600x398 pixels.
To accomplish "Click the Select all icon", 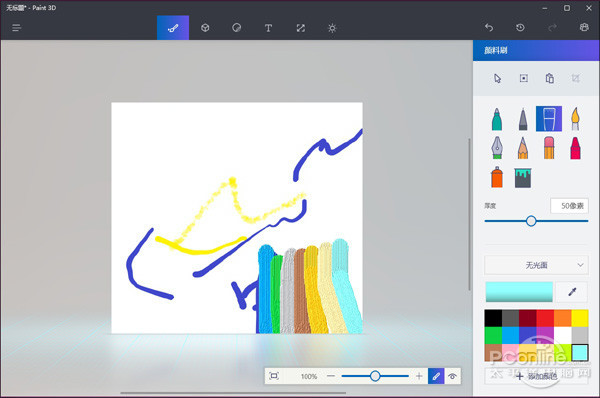I will point(523,78).
